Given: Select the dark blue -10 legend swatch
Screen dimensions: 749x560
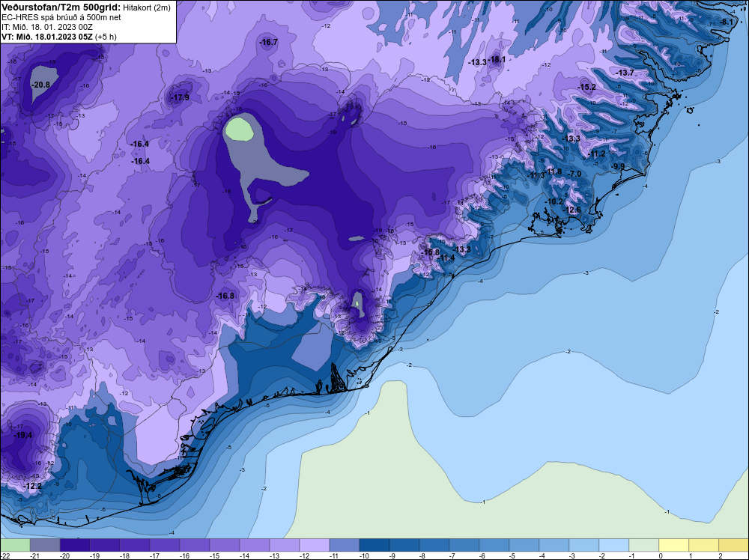Looking at the screenshot, I should click(374, 545).
